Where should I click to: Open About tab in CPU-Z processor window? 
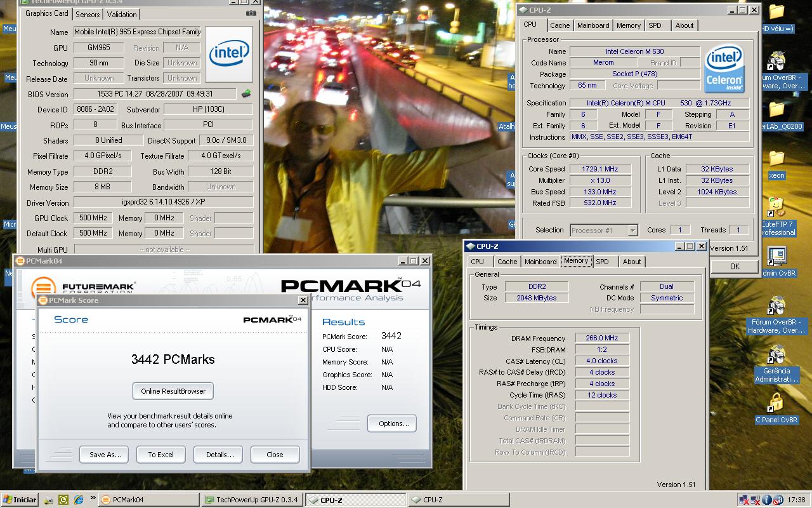(684, 25)
